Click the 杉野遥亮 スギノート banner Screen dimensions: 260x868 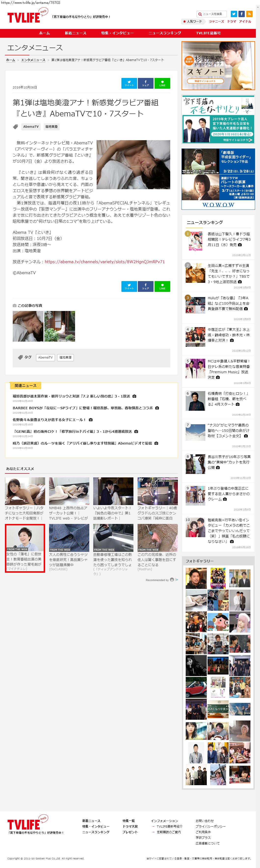click(x=218, y=66)
